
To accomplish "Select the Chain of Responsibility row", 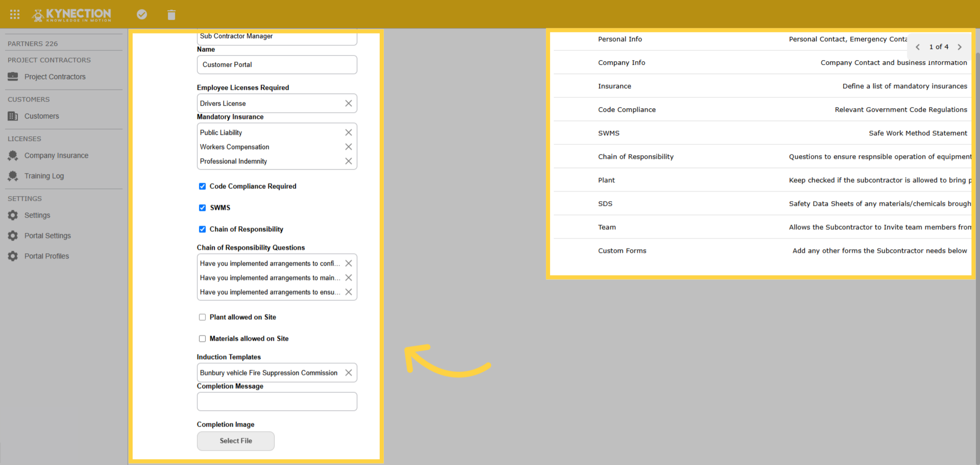I will [x=762, y=156].
